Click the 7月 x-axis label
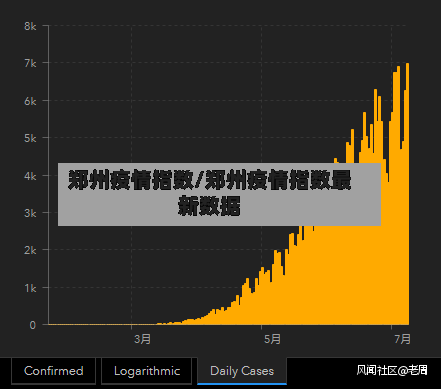This screenshot has width=441, height=389. point(402,339)
